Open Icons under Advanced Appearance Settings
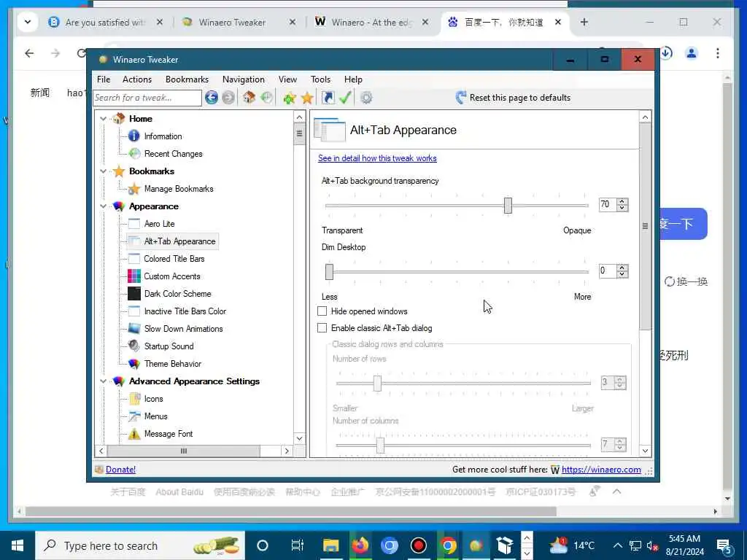 (x=153, y=399)
